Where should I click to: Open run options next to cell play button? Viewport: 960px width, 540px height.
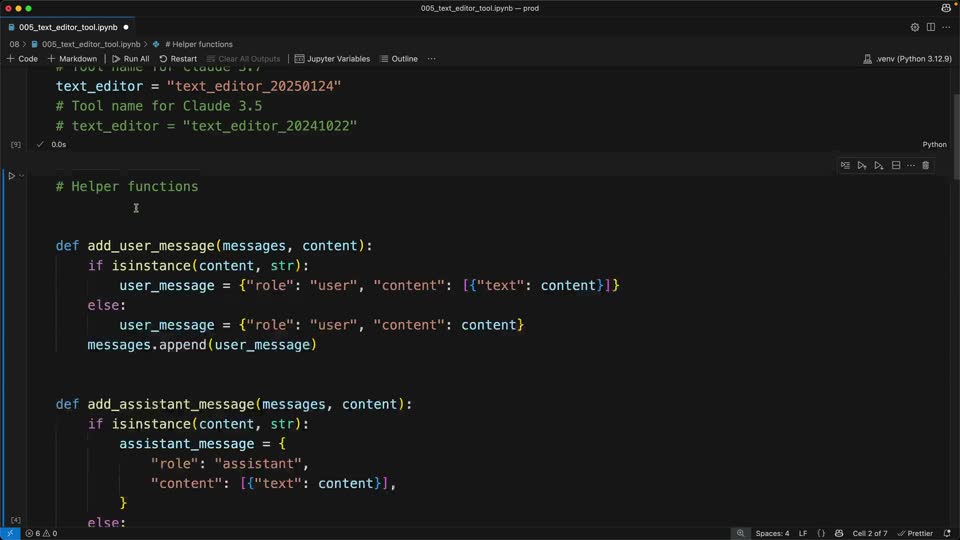21,176
